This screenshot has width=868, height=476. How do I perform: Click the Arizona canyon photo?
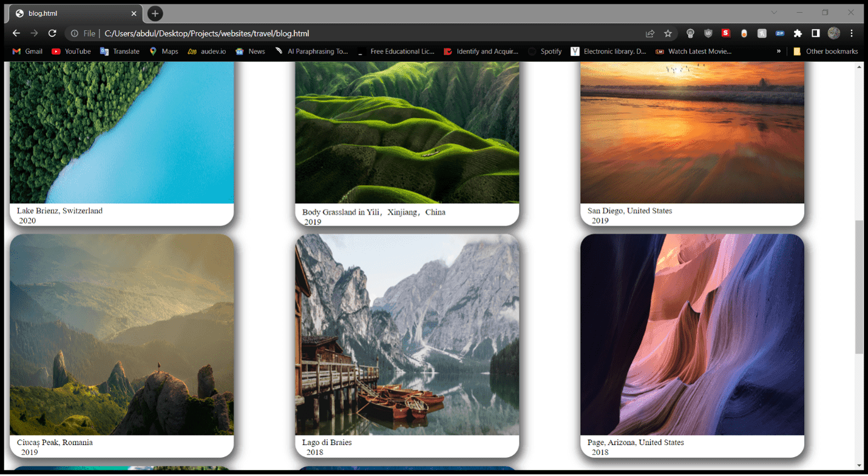tap(692, 335)
